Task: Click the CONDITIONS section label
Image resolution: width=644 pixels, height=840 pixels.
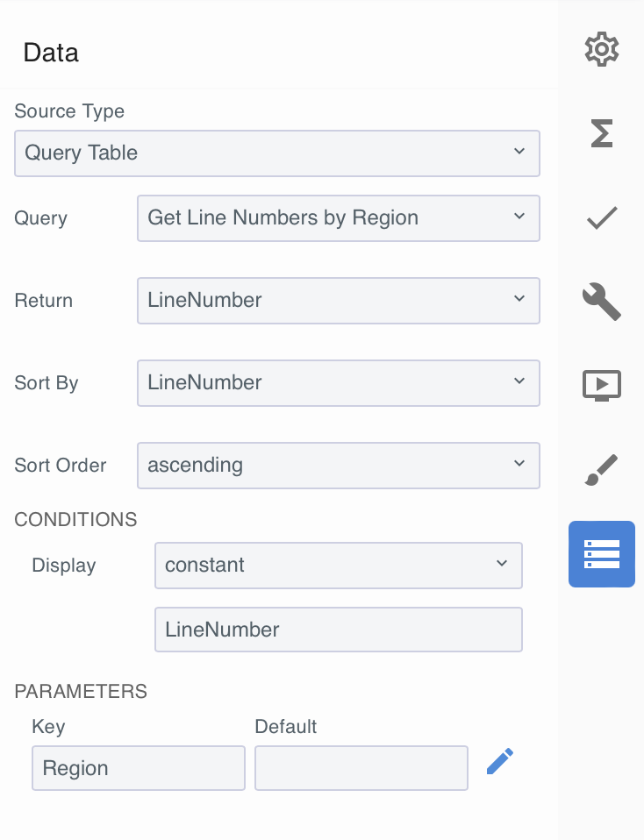Action: click(76, 520)
